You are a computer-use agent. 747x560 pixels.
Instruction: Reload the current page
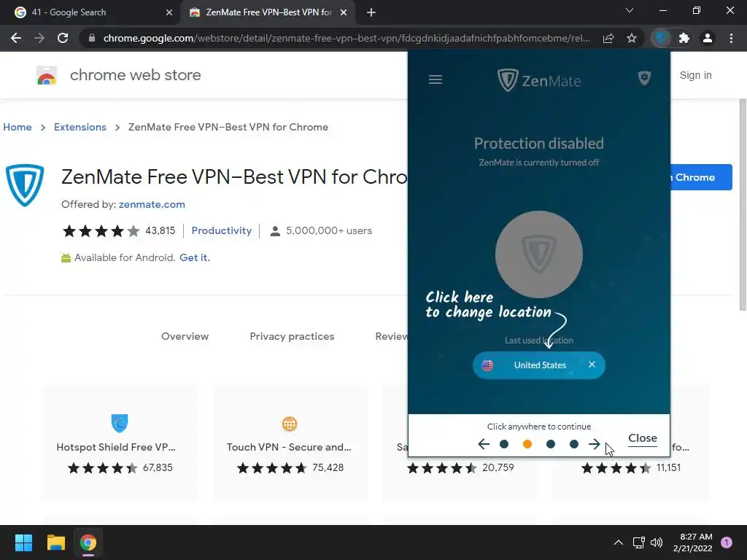(63, 38)
